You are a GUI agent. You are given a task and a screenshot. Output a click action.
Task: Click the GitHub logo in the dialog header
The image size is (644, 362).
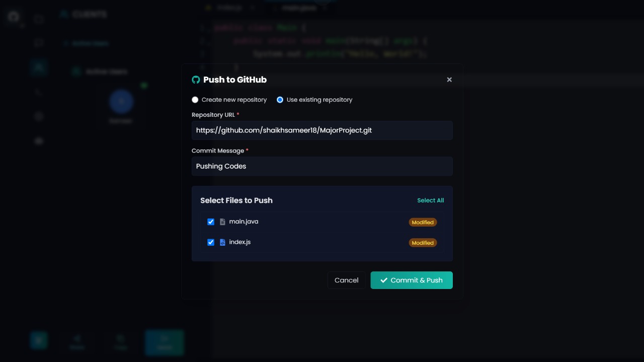click(x=196, y=80)
